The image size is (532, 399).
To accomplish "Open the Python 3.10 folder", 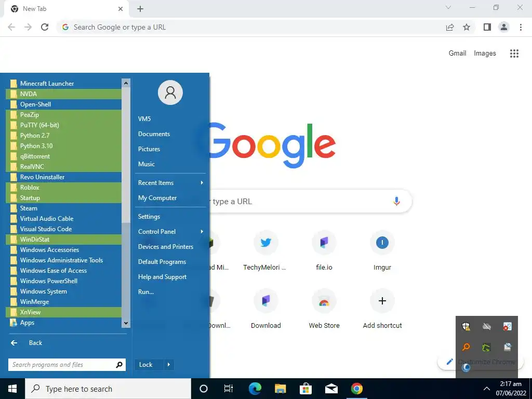I will [63, 146].
